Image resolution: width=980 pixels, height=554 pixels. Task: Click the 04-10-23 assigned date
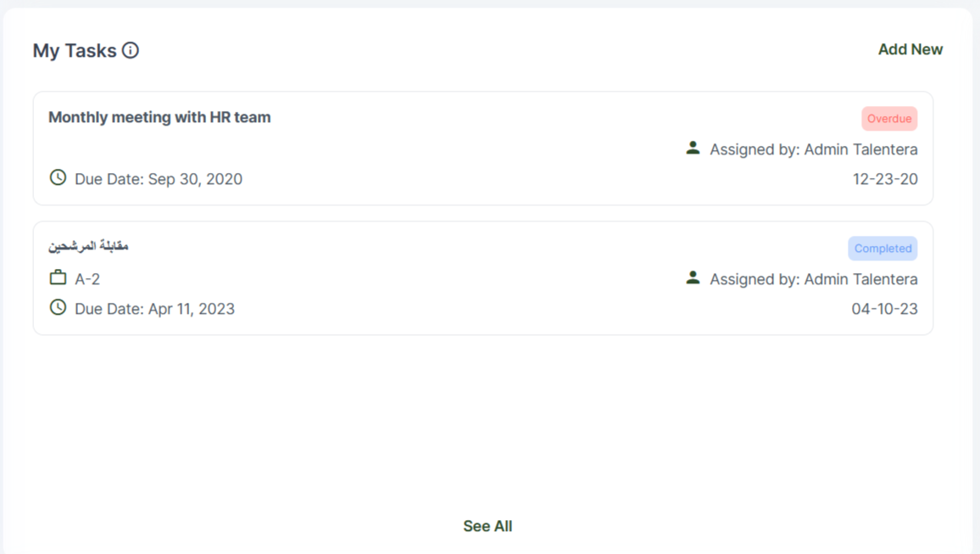pos(884,309)
